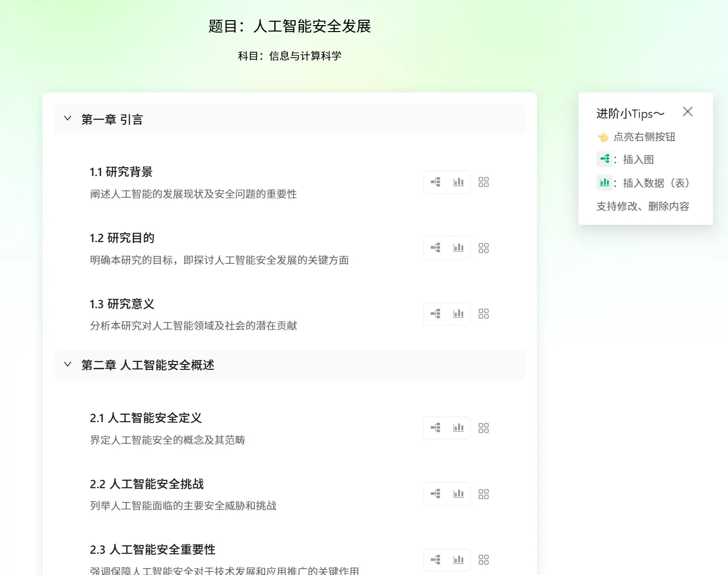728x575 pixels.
Task: Open the grid options beside 1.1 研究背景
Action: tap(484, 182)
